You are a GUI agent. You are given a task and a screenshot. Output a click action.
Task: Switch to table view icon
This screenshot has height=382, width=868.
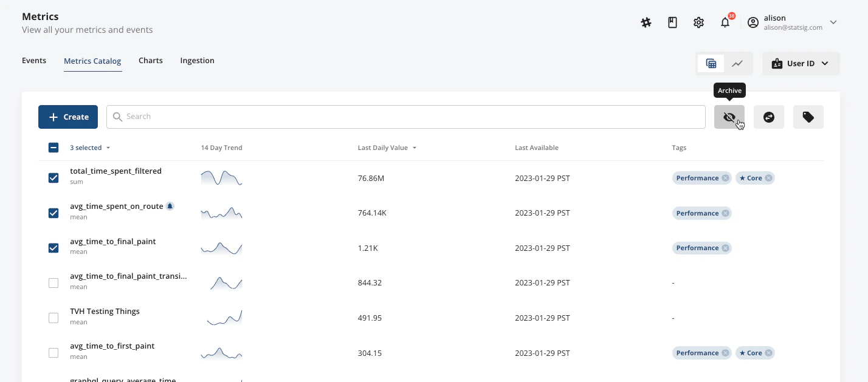(711, 63)
